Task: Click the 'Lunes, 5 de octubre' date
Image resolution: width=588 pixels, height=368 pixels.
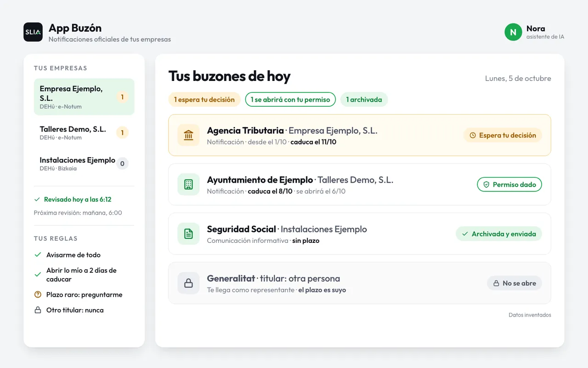Action: pyautogui.click(x=518, y=78)
